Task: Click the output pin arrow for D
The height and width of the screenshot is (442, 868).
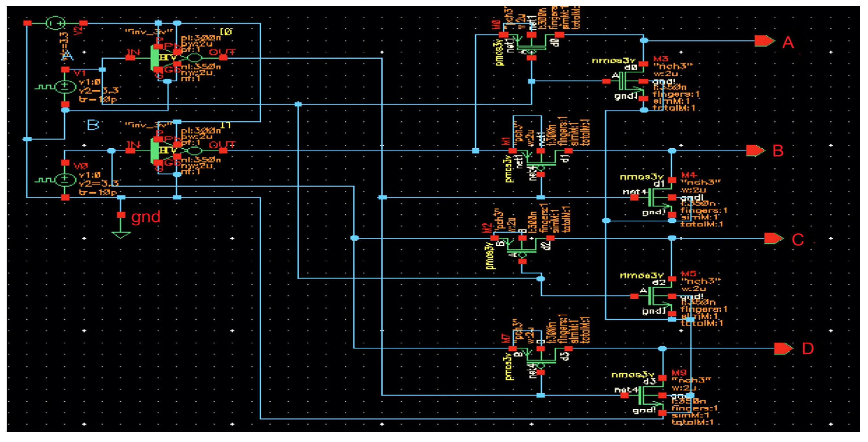Action: (783, 348)
